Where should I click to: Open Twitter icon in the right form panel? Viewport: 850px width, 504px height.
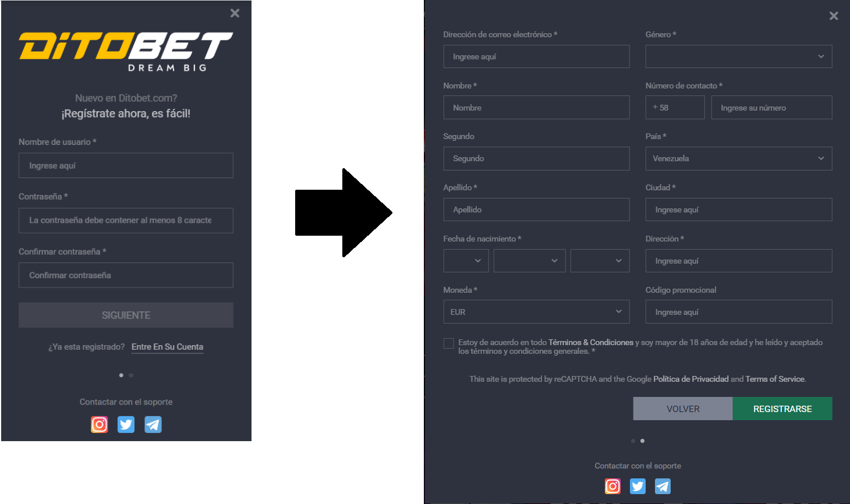(x=637, y=486)
